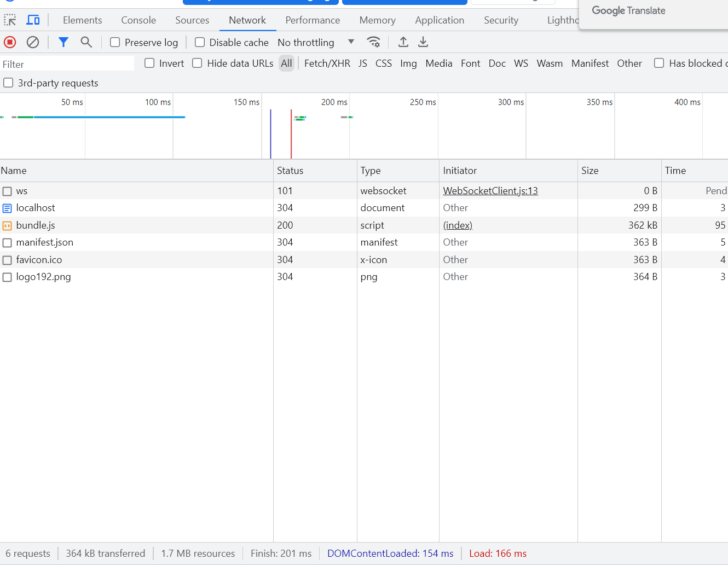Filter requests by Fetch/XHR
The image size is (728, 565).
point(327,63)
